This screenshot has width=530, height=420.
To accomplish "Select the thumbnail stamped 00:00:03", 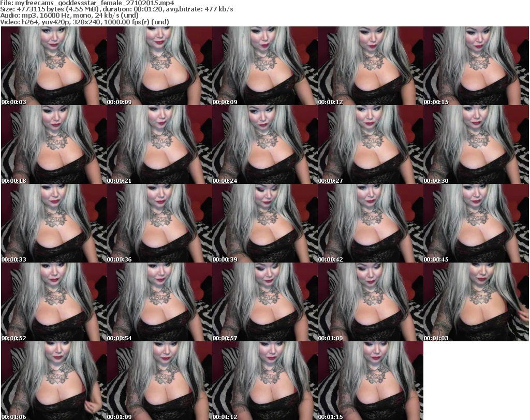I will click(x=54, y=66).
